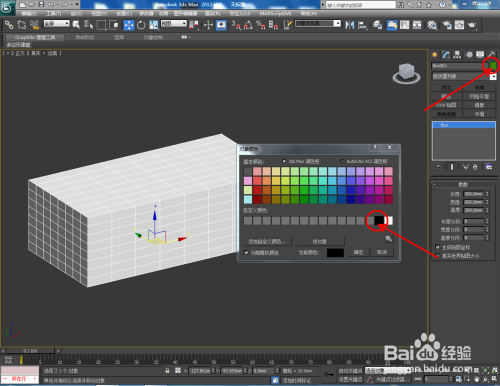Click the Bind to Space Warp icon
Image resolution: width=500 pixels, height=386 pixels.
(x=34, y=25)
